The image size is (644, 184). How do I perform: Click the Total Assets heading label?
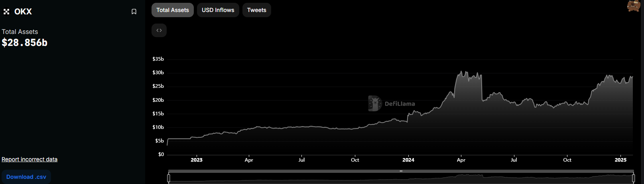pos(20,32)
